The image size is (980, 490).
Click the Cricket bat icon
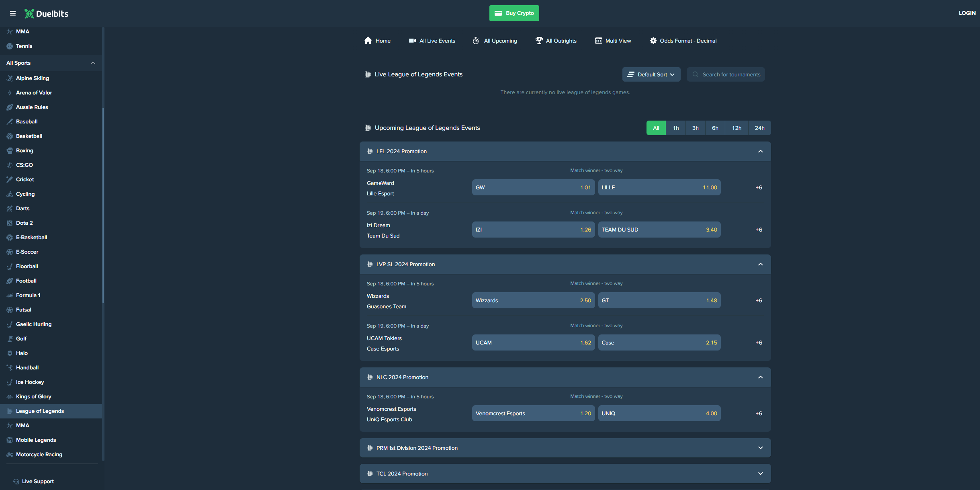[10, 180]
